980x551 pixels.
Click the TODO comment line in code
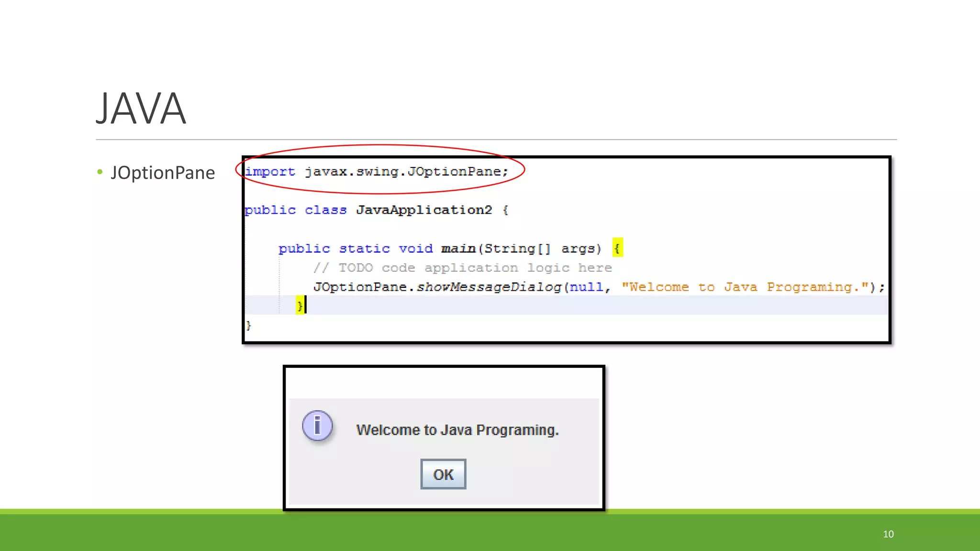463,268
